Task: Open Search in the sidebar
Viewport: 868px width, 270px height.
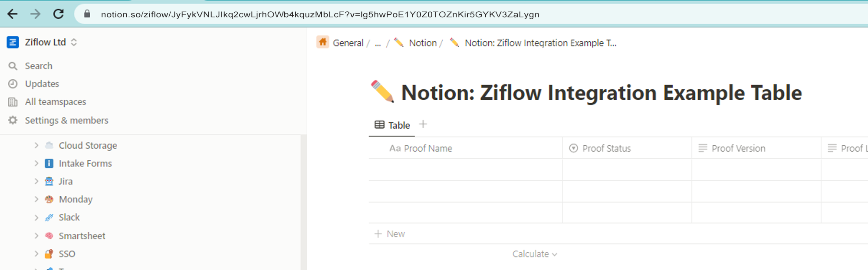Action: click(39, 66)
